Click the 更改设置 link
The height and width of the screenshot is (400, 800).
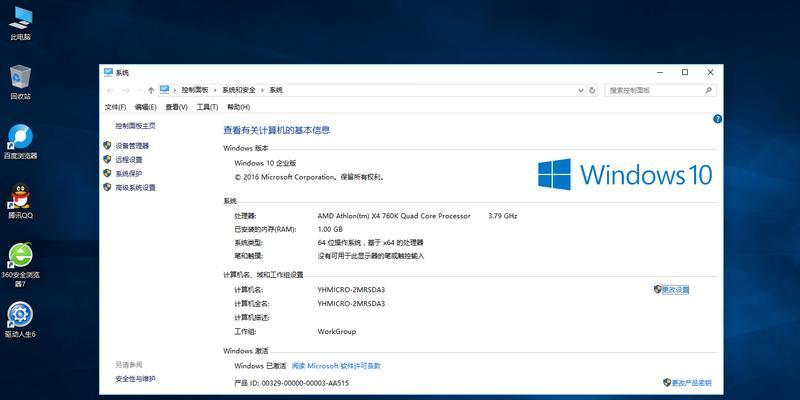click(x=676, y=290)
